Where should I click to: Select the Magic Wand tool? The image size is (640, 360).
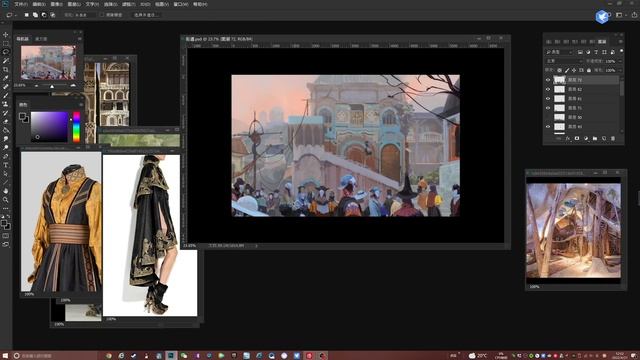[6, 61]
